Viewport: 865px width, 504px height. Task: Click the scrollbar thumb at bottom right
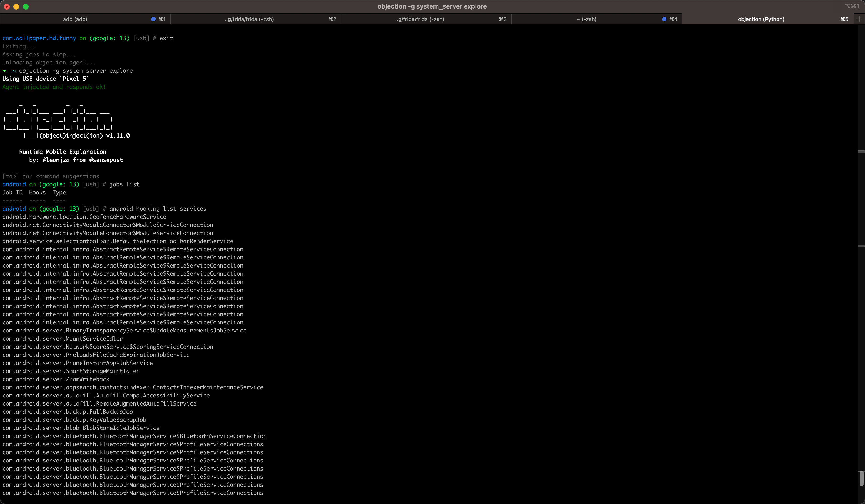(x=861, y=478)
